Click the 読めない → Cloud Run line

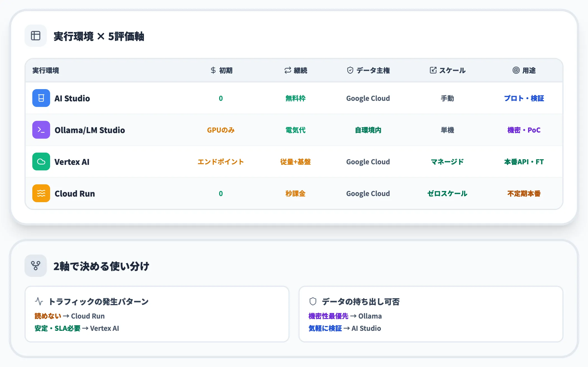(x=70, y=316)
